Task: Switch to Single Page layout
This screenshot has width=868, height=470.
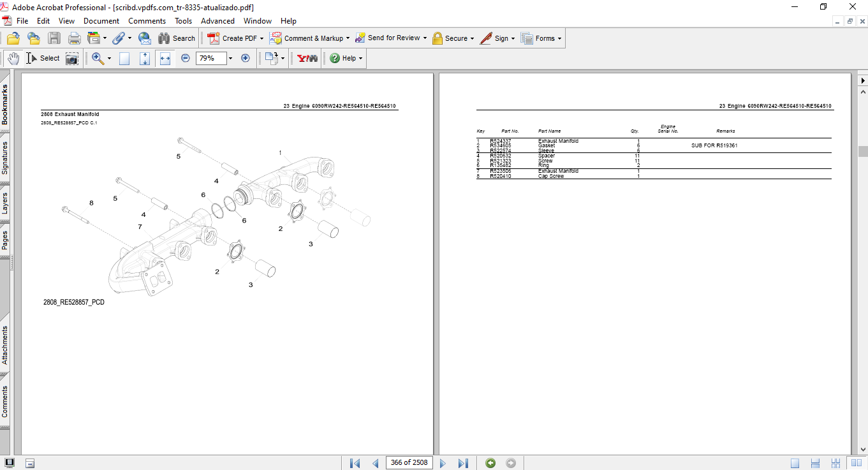Action: pos(795,463)
